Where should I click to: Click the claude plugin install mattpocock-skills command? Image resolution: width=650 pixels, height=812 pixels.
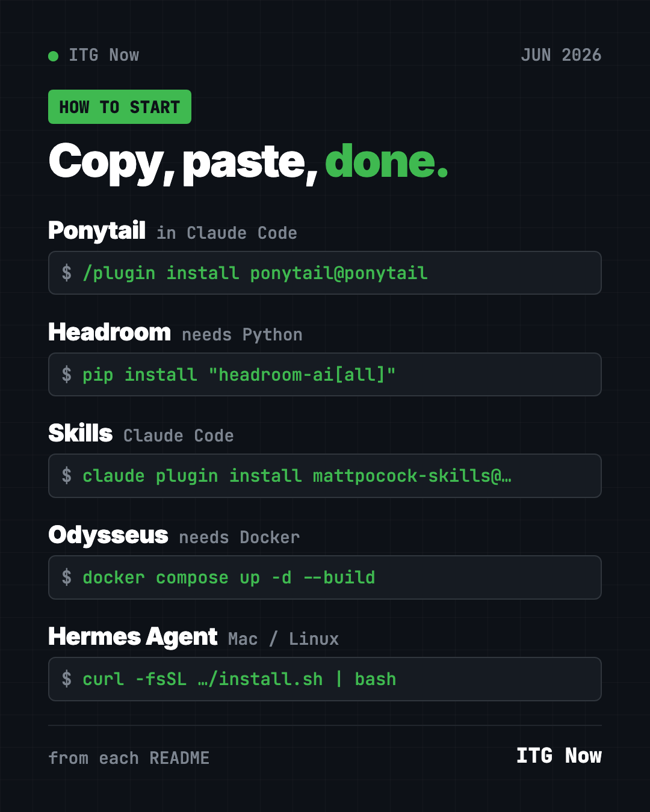pos(325,476)
